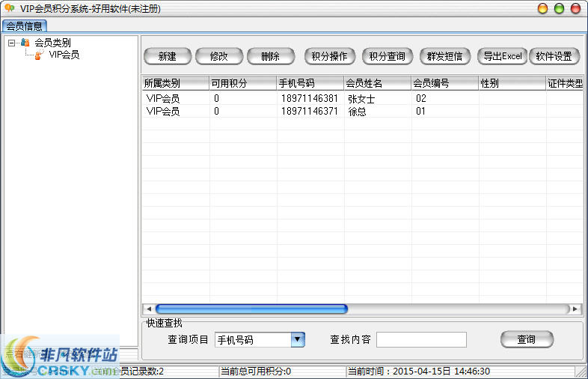The height and width of the screenshot is (379, 588).
Task: Click the scrollbar left arrow
Action: click(149, 309)
